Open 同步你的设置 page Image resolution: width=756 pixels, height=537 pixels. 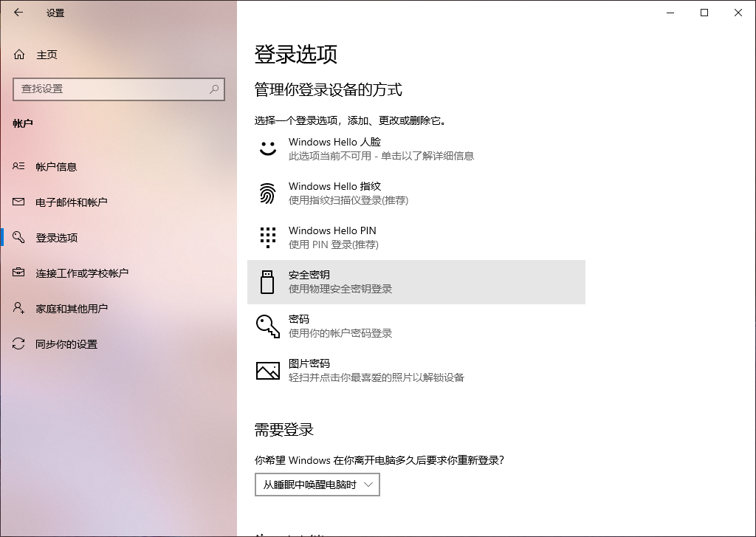click(x=119, y=343)
